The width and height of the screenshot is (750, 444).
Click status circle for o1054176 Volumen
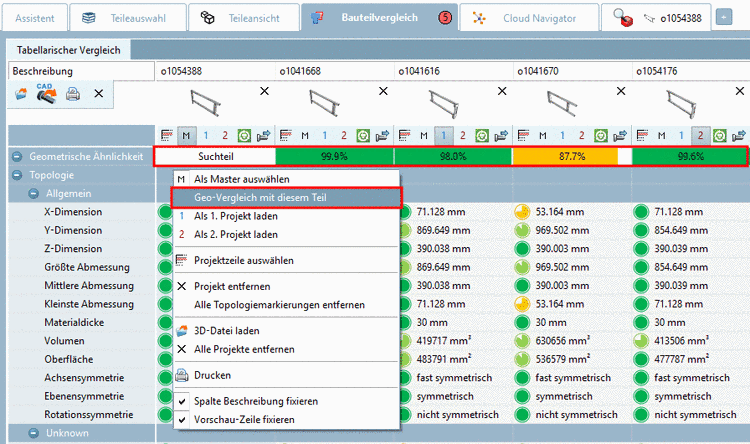pos(641,341)
